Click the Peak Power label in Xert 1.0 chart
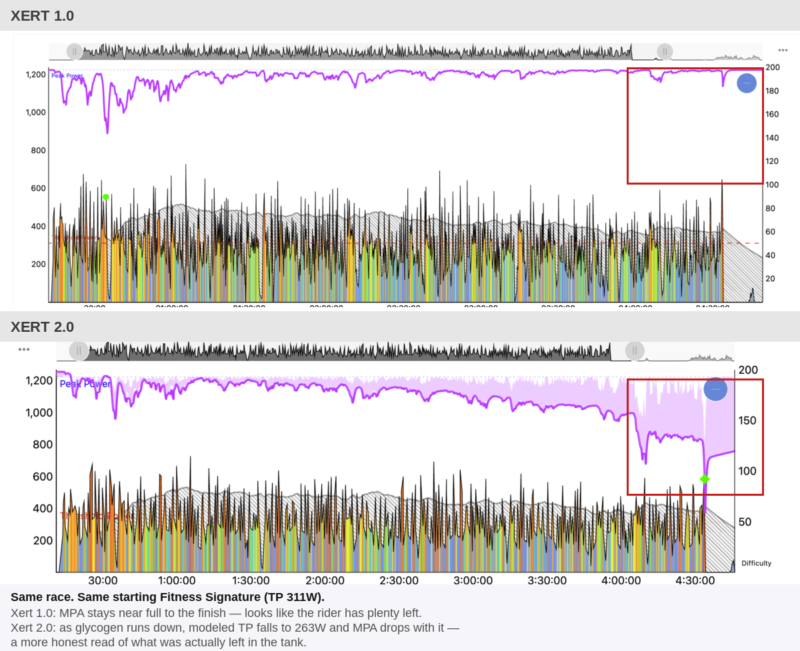Image resolution: width=800 pixels, height=651 pixels. point(67,76)
